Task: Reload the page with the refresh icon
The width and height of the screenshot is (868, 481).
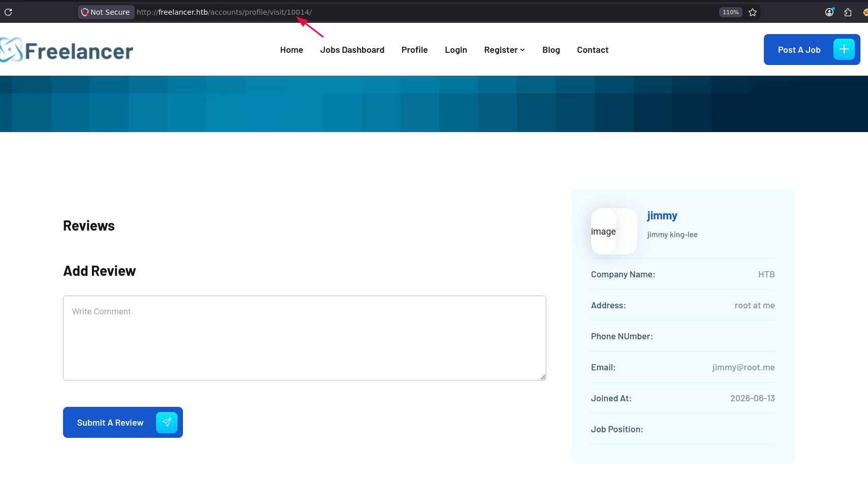Action: (x=8, y=12)
